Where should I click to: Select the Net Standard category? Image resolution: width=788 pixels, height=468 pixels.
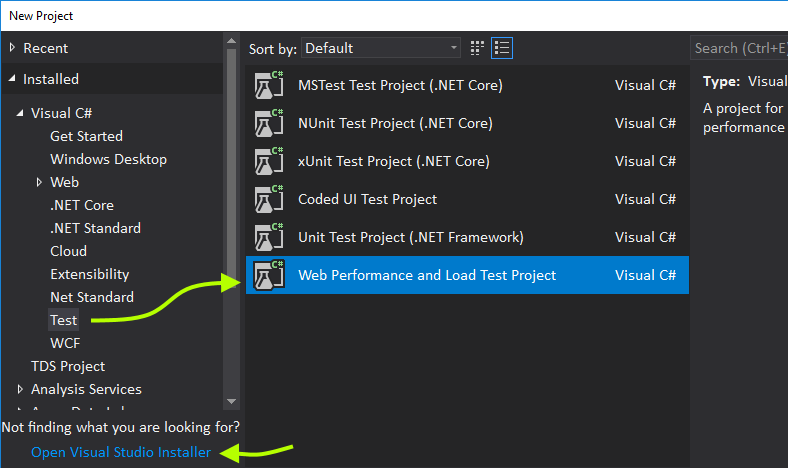tap(92, 297)
